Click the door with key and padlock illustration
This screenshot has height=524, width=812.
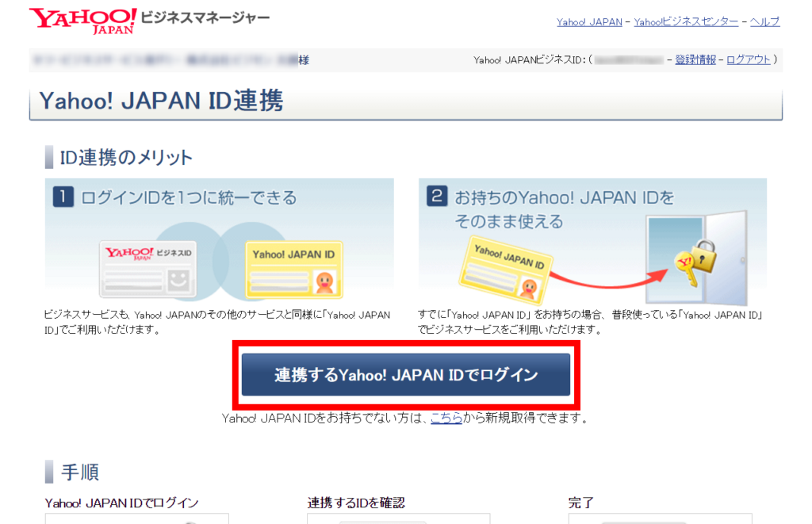pyautogui.click(x=696, y=258)
